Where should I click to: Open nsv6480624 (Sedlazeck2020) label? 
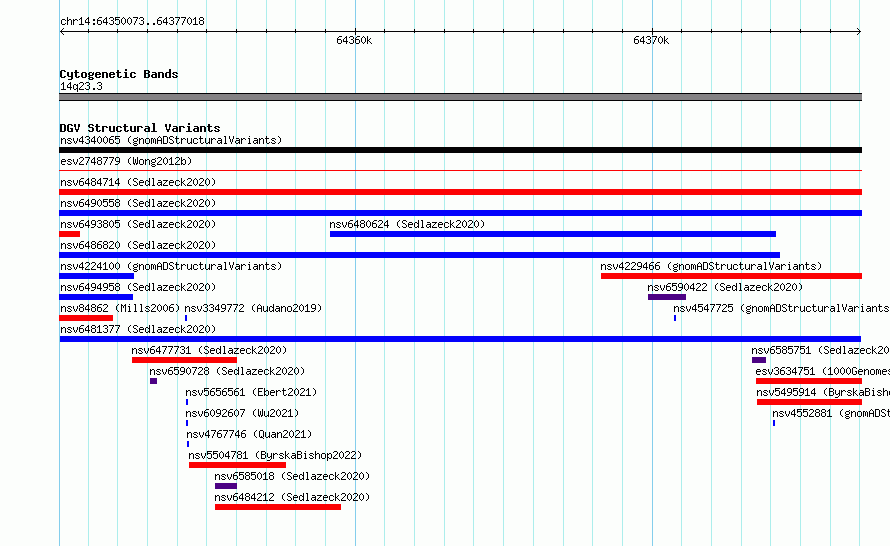coord(407,224)
